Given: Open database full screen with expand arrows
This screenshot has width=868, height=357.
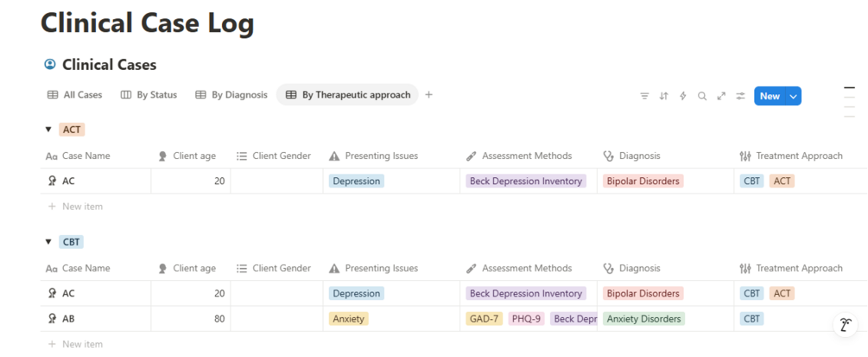Looking at the screenshot, I should click(721, 96).
